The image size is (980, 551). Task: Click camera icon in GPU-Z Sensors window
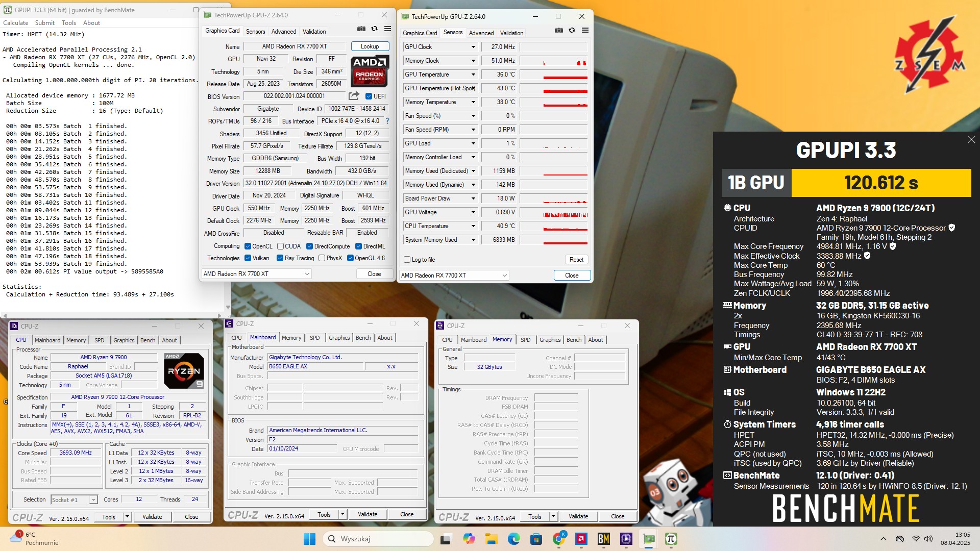click(559, 31)
